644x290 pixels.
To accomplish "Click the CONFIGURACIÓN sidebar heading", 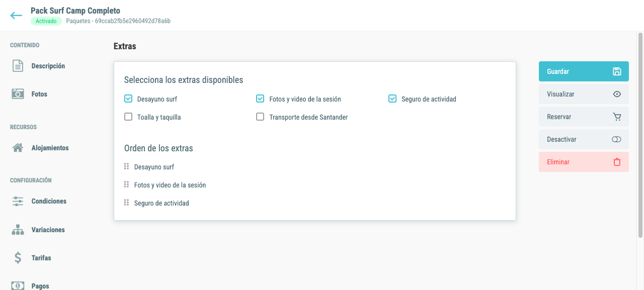I will pyautogui.click(x=31, y=180).
